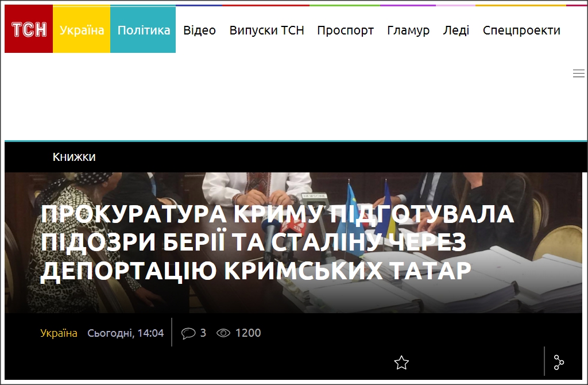The image size is (588, 385).
Task: Click the comments speech bubble icon
Action: [188, 333]
